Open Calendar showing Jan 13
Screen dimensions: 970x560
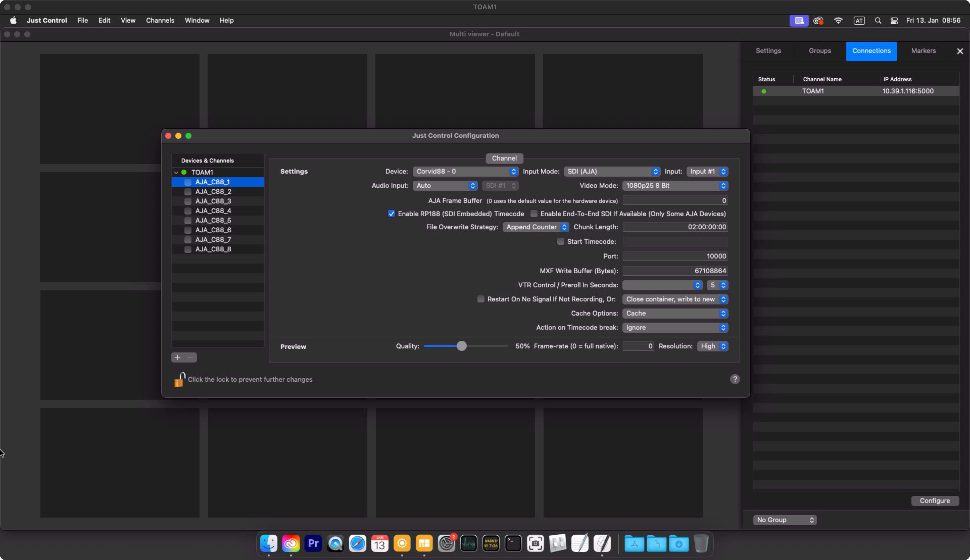click(380, 543)
